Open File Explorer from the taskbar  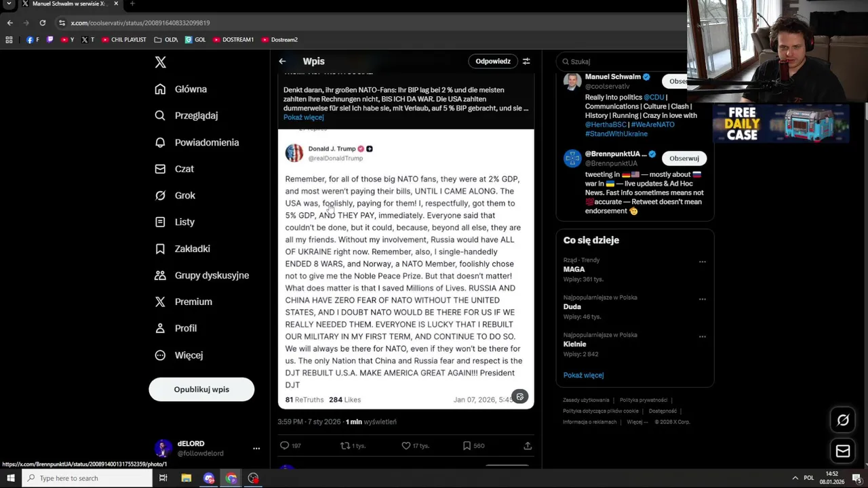click(x=186, y=478)
